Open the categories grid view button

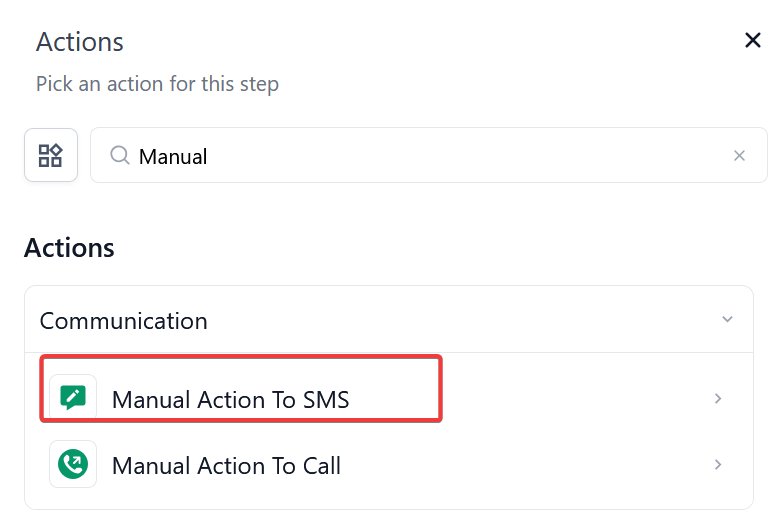point(51,155)
